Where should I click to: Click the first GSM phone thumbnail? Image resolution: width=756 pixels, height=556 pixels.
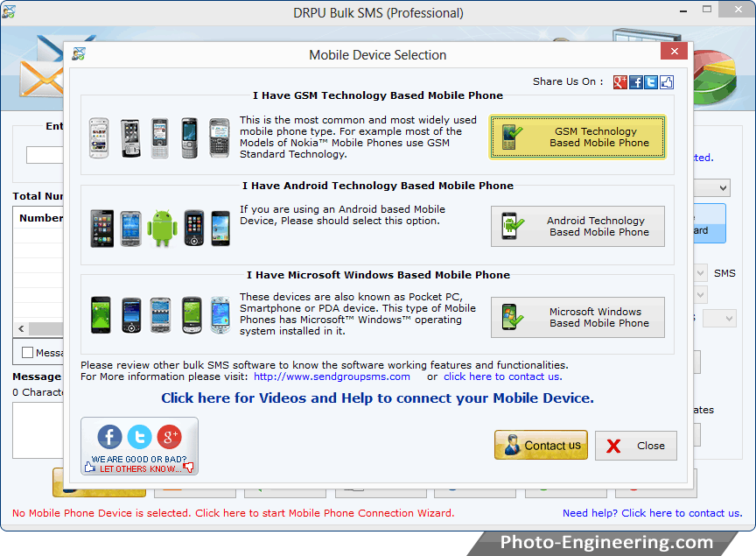coord(99,138)
